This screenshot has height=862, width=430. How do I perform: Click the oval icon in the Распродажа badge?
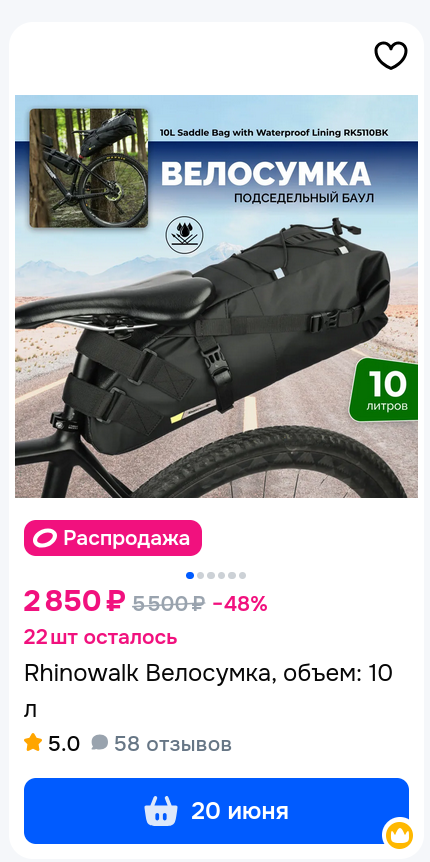point(45,538)
